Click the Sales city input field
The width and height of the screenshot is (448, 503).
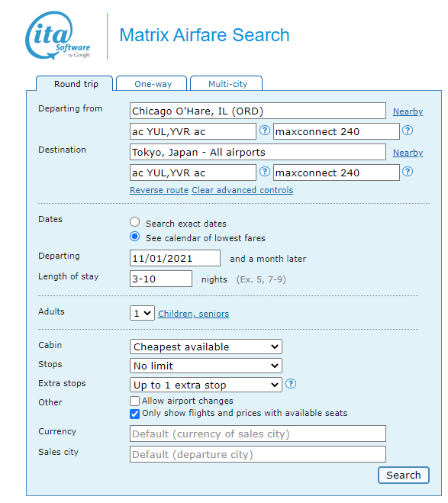point(258,454)
